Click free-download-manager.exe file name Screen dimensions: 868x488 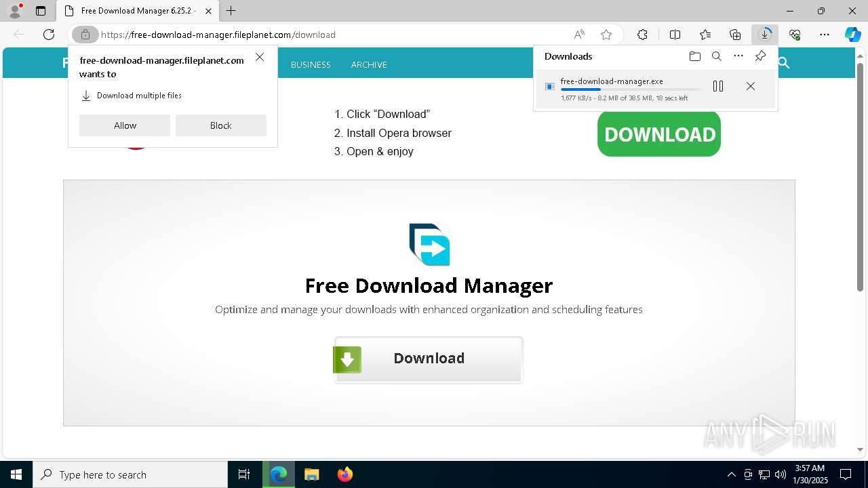(x=612, y=81)
